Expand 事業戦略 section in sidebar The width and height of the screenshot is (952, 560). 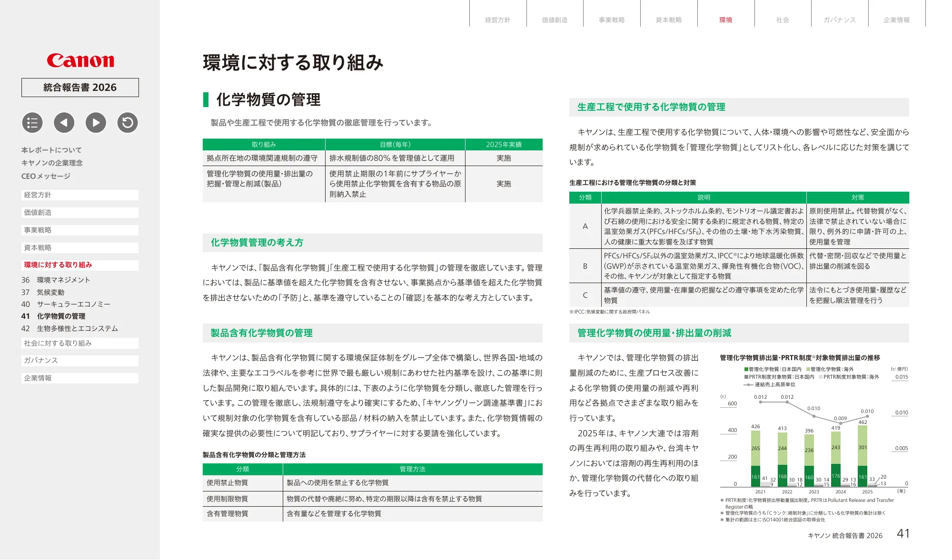coord(80,230)
